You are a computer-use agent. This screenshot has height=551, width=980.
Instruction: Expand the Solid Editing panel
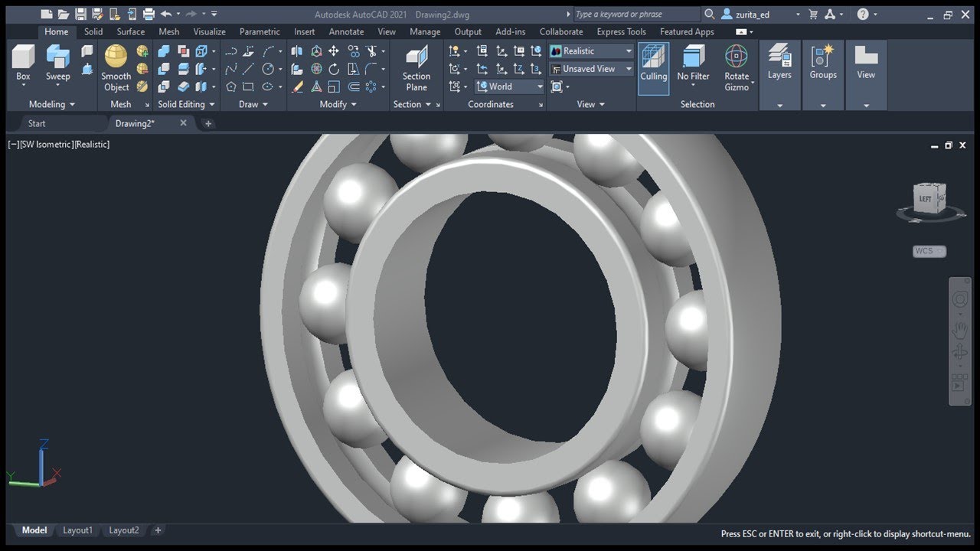tap(186, 104)
